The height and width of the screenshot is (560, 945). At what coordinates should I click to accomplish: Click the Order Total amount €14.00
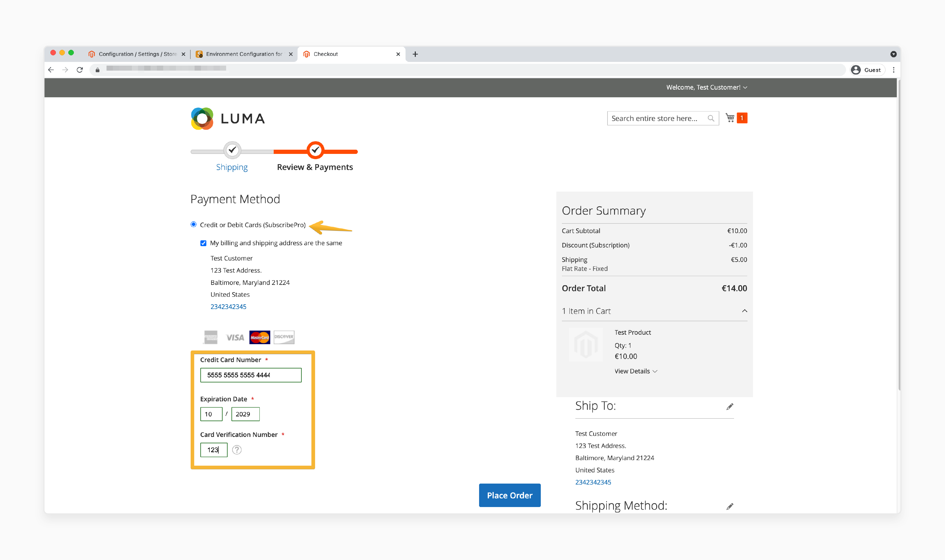734,288
